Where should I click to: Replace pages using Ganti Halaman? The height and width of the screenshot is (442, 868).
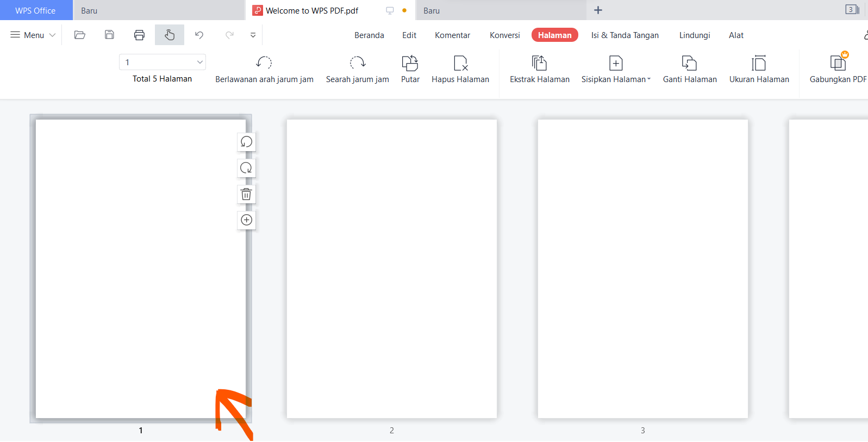coord(690,70)
